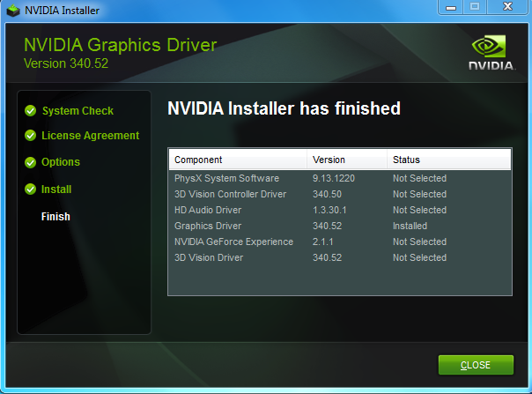Select the NVIDIA GeForce Experience row
Viewport: 532px width, 394px height.
(x=340, y=242)
